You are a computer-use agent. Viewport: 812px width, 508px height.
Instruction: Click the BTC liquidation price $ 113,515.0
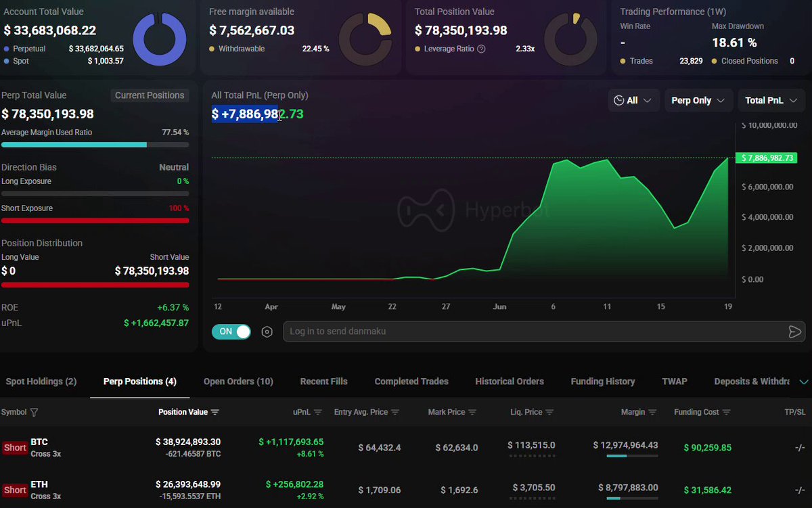click(532, 445)
